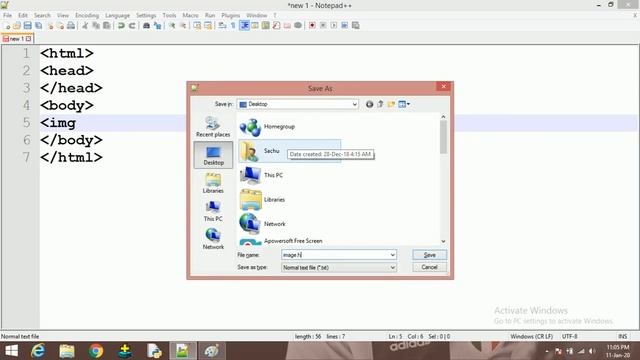
Task: Click the file list scroll down arrow
Action: (443, 241)
